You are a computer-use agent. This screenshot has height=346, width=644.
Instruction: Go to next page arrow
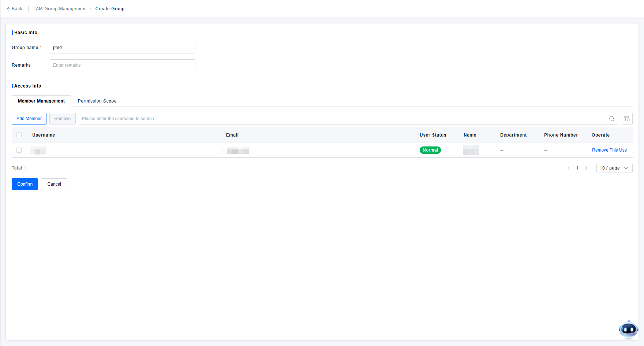tap(586, 168)
